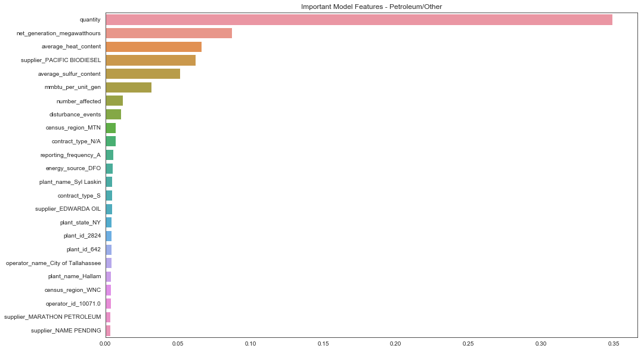
Task: Click the x-axis tick label 0.35
Action: tap(614, 344)
